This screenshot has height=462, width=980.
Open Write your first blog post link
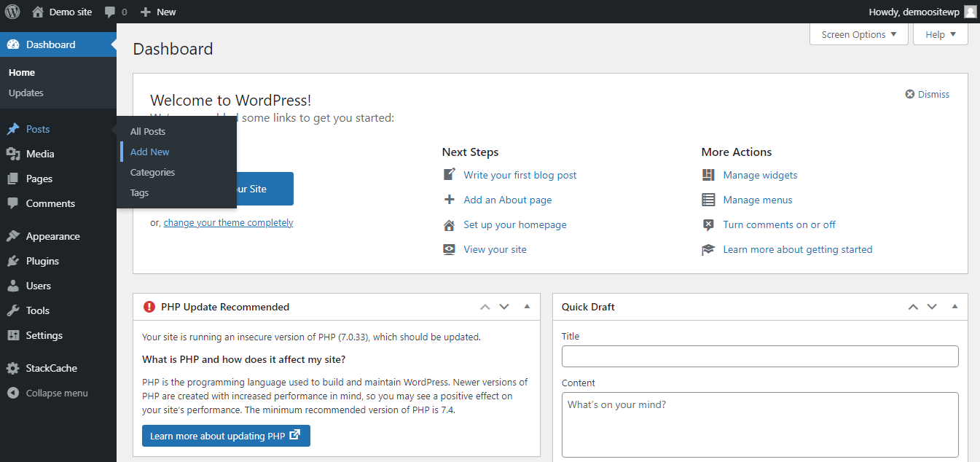[520, 175]
